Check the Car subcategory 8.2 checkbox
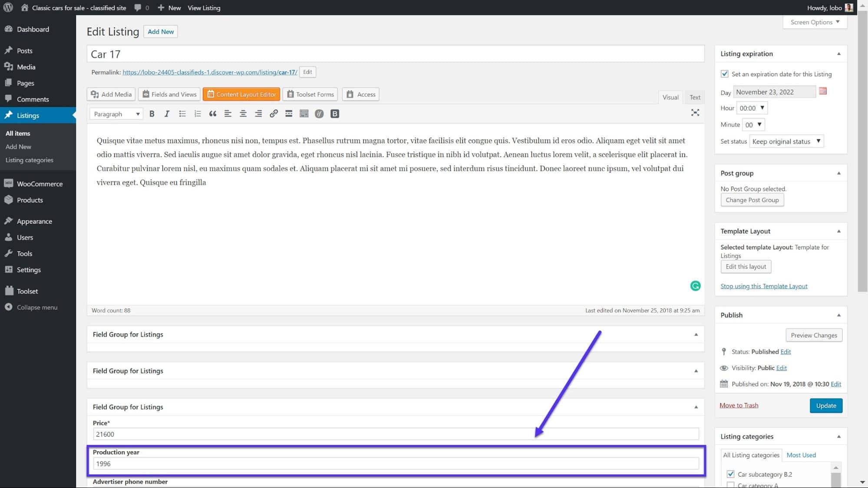Screen dimensions: 868x488 (730, 474)
